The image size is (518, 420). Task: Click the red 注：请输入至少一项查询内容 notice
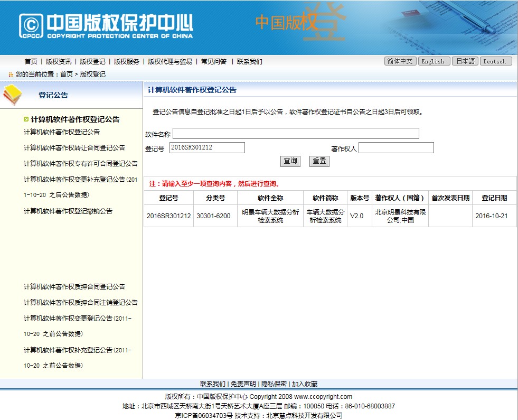click(215, 184)
